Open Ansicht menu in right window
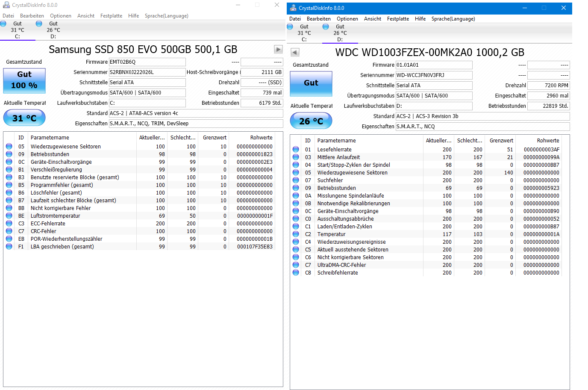Image resolution: width=588 pixels, height=390 pixels. (373, 19)
